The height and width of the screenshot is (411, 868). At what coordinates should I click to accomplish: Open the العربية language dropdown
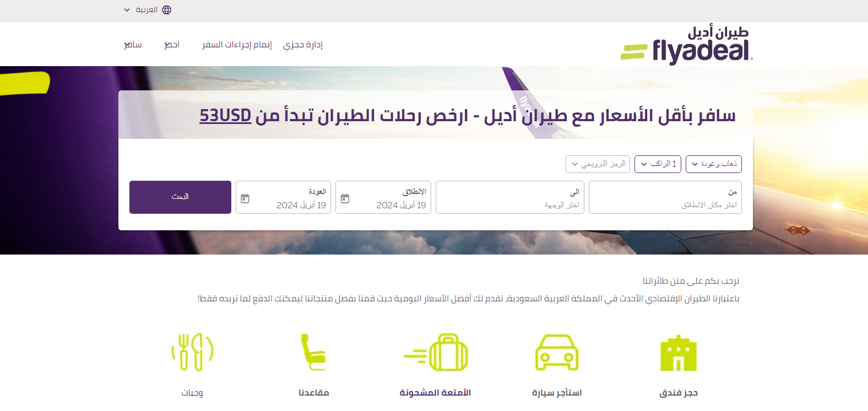(x=142, y=10)
